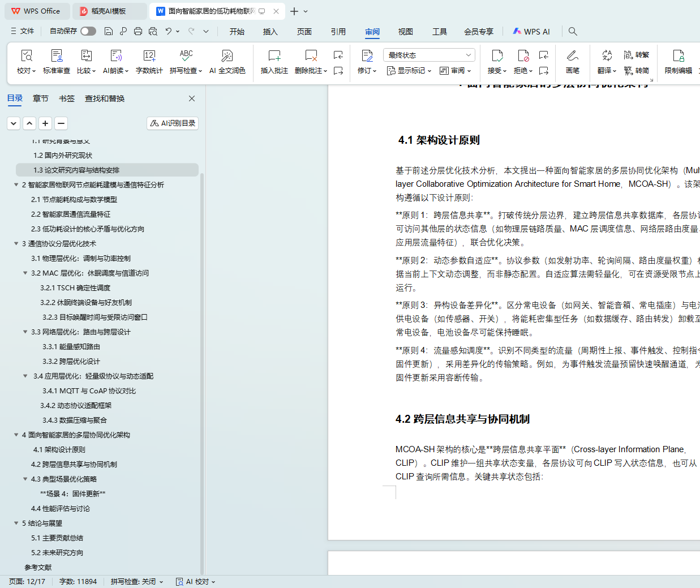Open the 最终状态 markup display dropdown
This screenshot has width=700, height=588.
coord(429,55)
